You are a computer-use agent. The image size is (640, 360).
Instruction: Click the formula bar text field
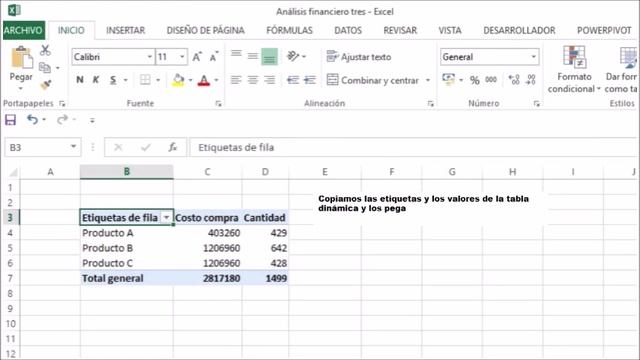[x=412, y=147]
